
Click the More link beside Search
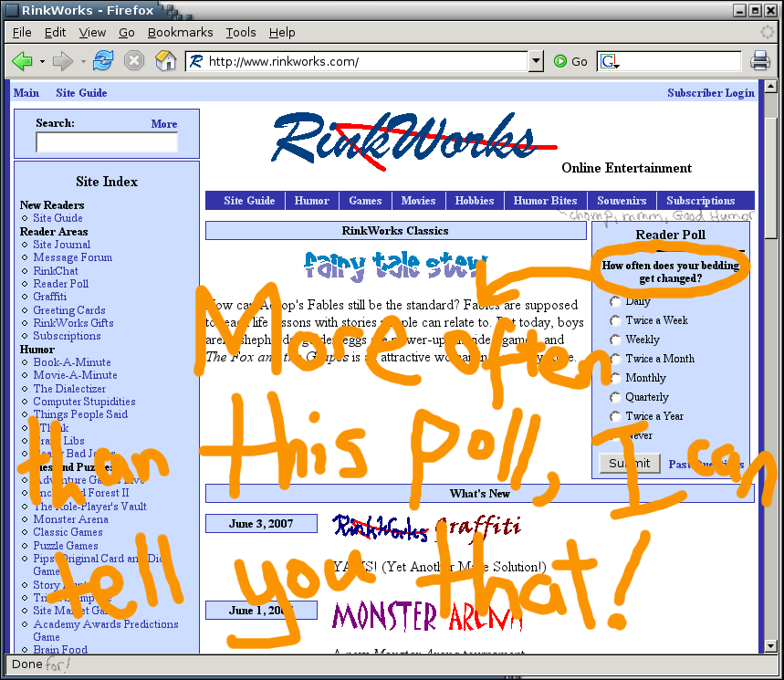(x=164, y=123)
